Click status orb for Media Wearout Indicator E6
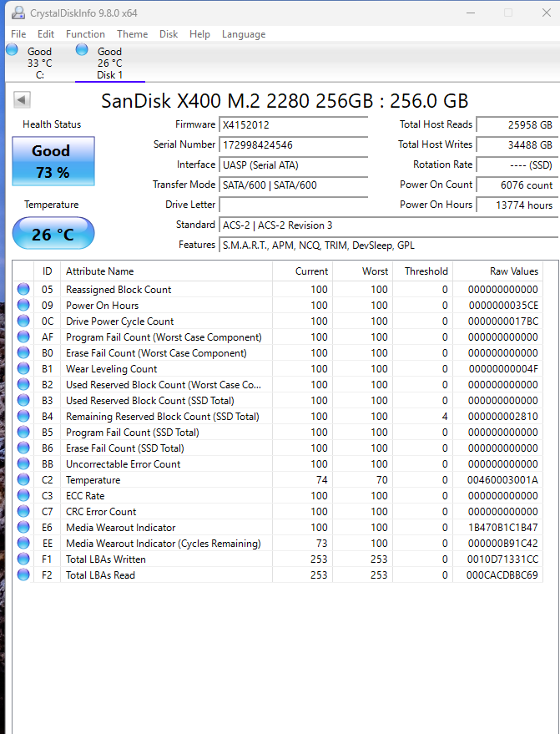 pyautogui.click(x=23, y=528)
